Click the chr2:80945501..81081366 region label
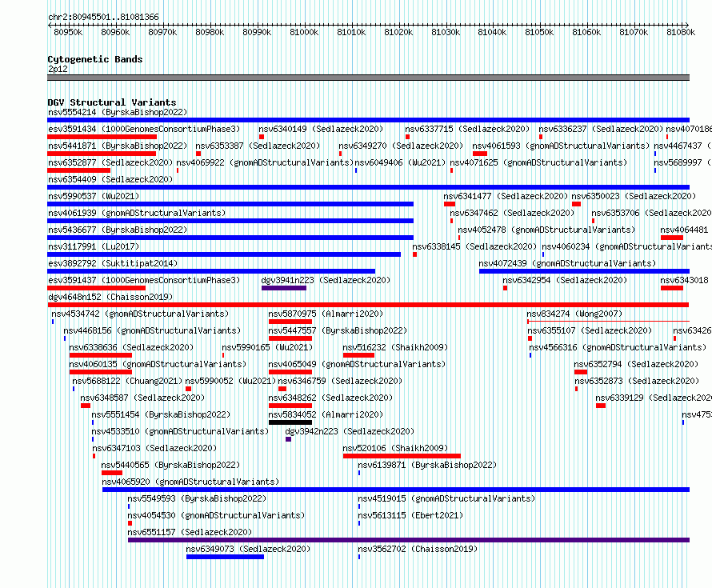712x588 pixels. pos(103,17)
